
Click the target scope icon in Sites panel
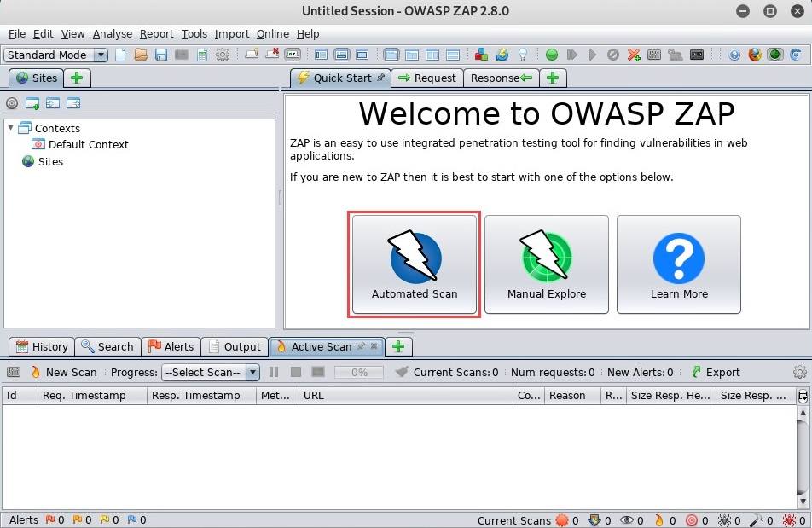(x=12, y=103)
